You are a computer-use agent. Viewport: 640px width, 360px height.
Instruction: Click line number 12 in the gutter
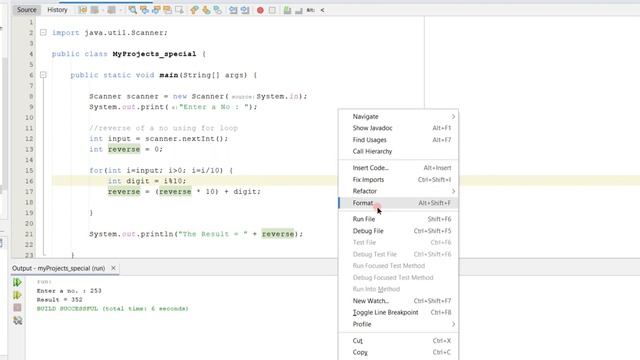point(29,138)
